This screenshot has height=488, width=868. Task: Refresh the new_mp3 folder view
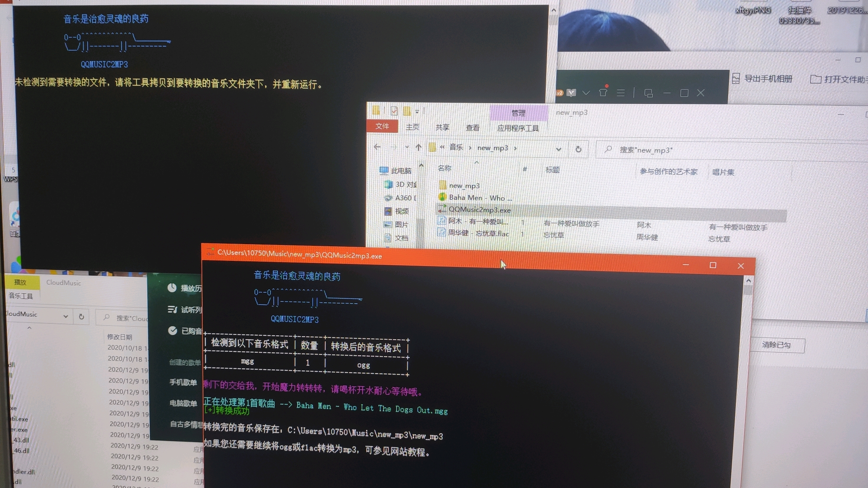578,149
